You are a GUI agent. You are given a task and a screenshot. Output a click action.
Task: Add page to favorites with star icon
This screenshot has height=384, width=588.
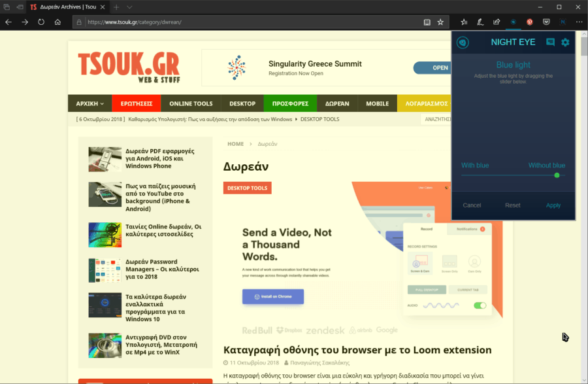coord(441,22)
